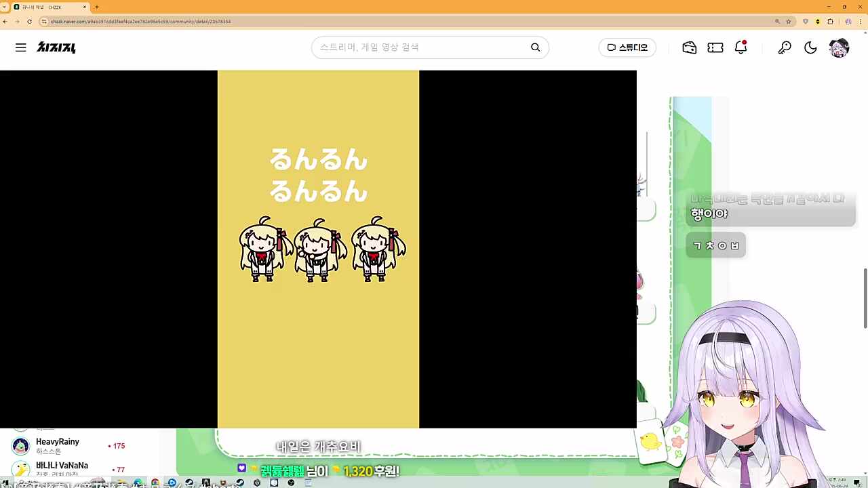The height and width of the screenshot is (488, 868).
Task: Click the zoom magnifier icon in the address bar
Action: (x=777, y=22)
